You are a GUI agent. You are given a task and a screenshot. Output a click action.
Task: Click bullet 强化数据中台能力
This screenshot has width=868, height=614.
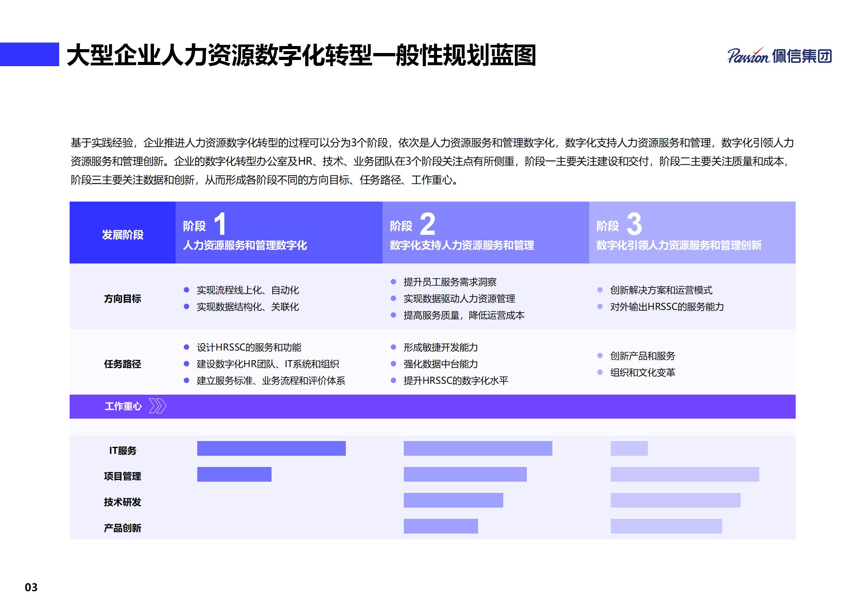tap(441, 364)
